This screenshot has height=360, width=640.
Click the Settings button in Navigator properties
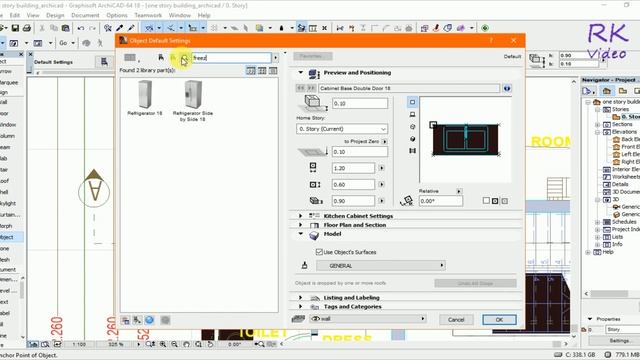(x=619, y=340)
